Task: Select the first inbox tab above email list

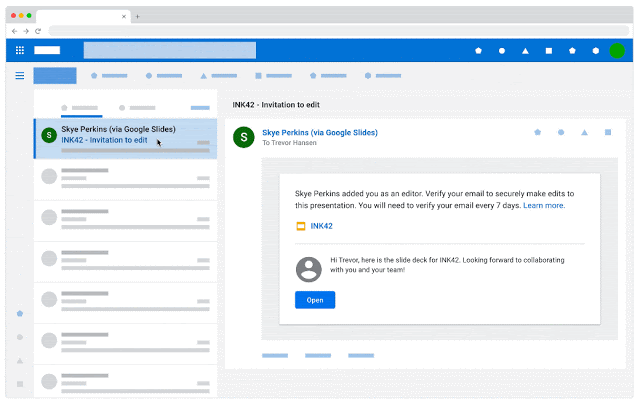Action: pos(80,106)
